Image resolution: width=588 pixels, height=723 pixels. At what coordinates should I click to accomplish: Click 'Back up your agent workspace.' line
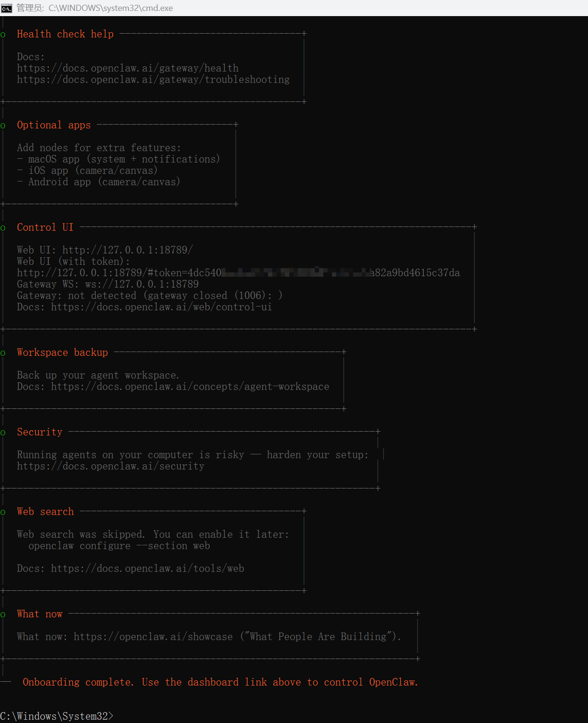tap(98, 375)
